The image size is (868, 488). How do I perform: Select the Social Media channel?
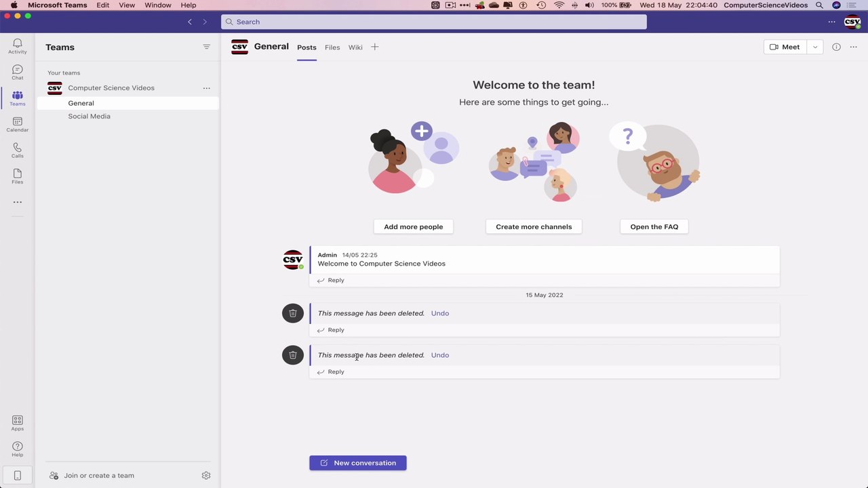tap(128, 117)
